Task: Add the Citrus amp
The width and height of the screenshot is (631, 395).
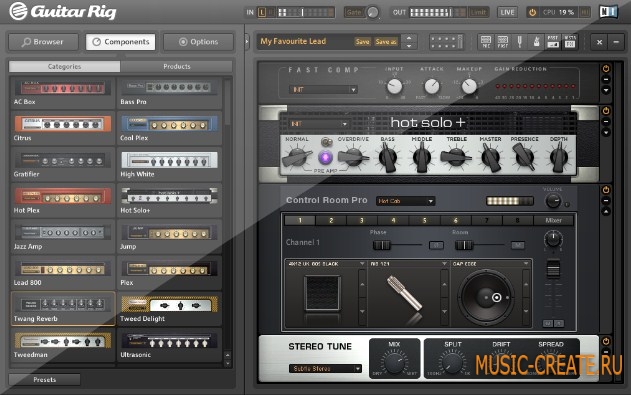Action: pos(62,128)
